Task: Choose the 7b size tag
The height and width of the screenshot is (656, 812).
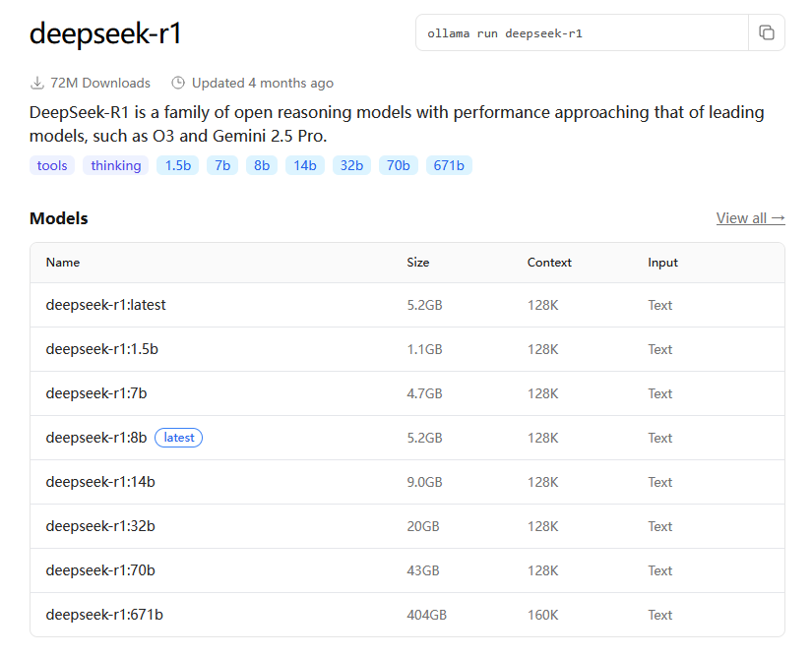Action: [222, 165]
